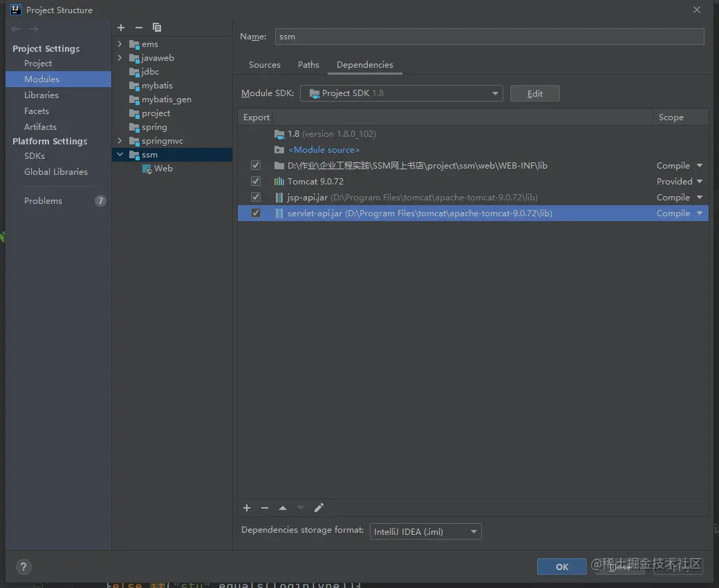Select the 1.8 JDK dependency row
The width and height of the screenshot is (719, 588).
[x=473, y=134]
